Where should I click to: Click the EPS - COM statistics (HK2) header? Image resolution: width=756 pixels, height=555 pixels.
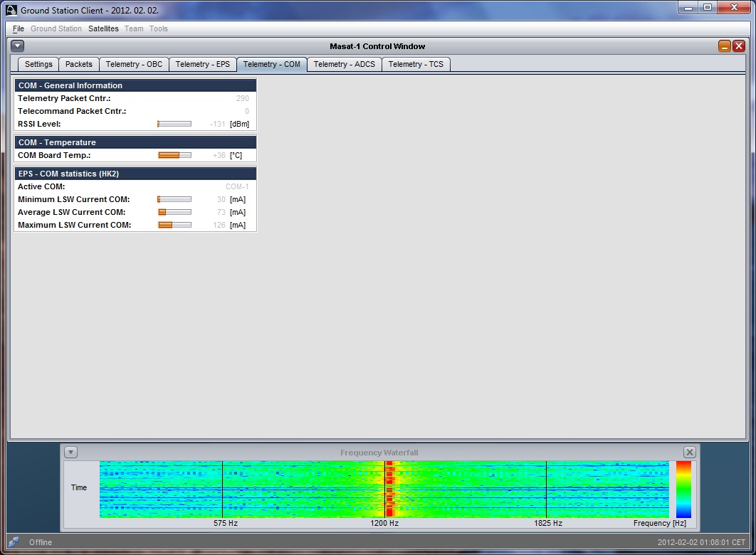pyautogui.click(x=135, y=174)
